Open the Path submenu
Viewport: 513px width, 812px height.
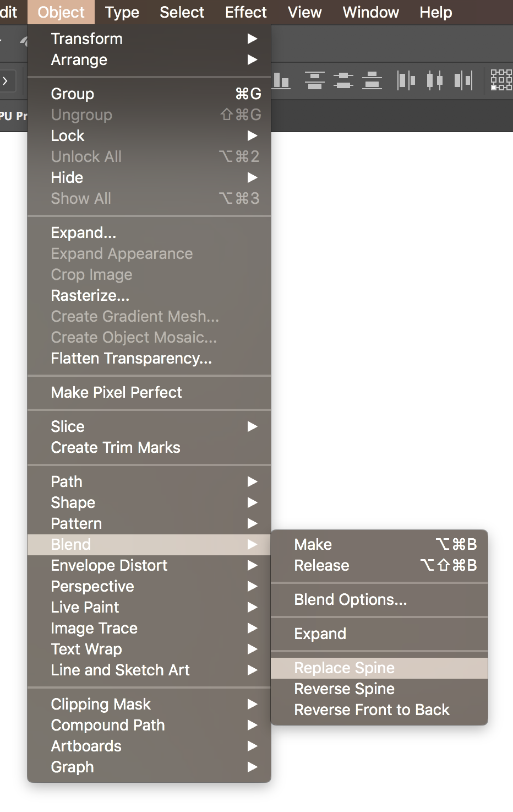tap(149, 481)
